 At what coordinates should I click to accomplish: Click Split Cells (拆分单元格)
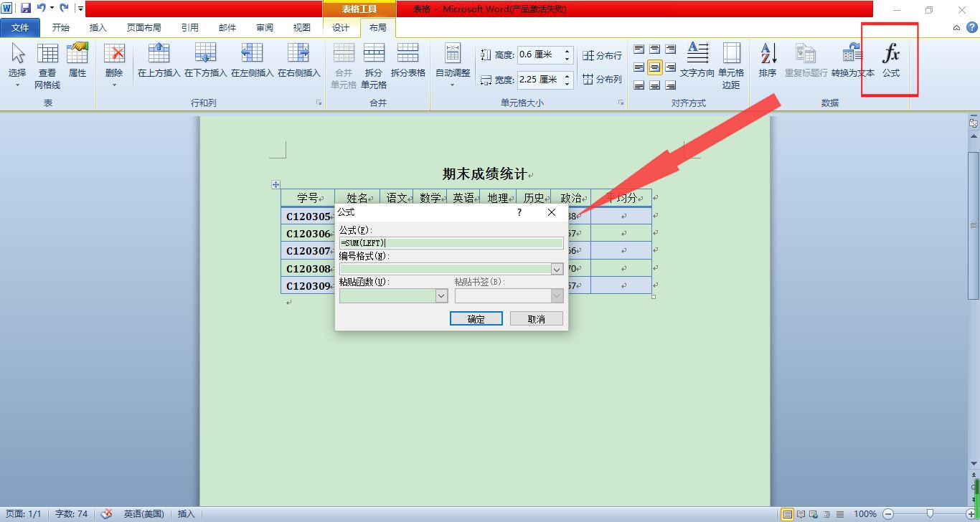[x=374, y=66]
